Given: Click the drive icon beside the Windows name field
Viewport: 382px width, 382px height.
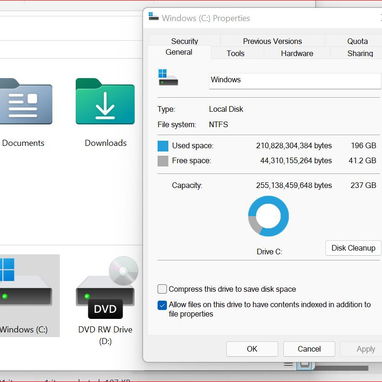Looking at the screenshot, I should pyautogui.click(x=168, y=77).
